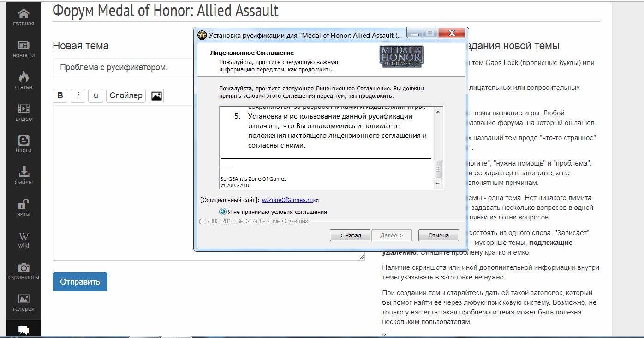Click the Отправить submit button
This screenshot has width=644, height=338.
click(80, 282)
